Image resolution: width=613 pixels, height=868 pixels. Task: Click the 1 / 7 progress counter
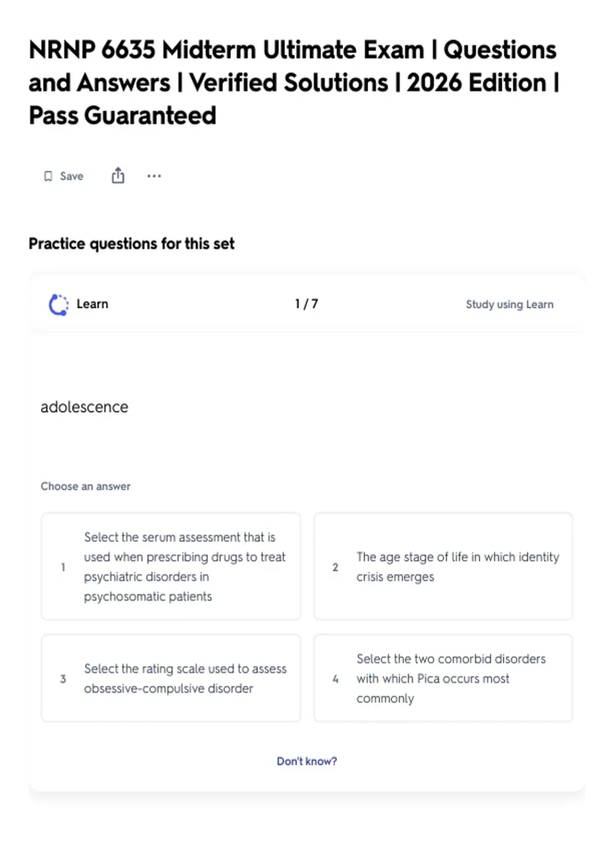click(306, 304)
